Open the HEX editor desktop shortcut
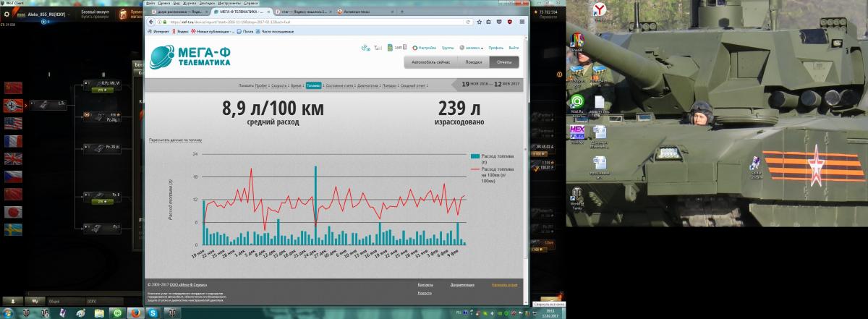 pos(577,133)
